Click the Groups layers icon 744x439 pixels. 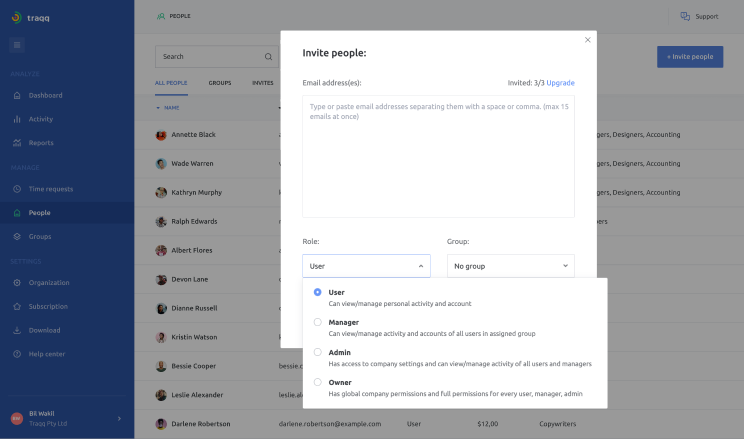(17, 237)
